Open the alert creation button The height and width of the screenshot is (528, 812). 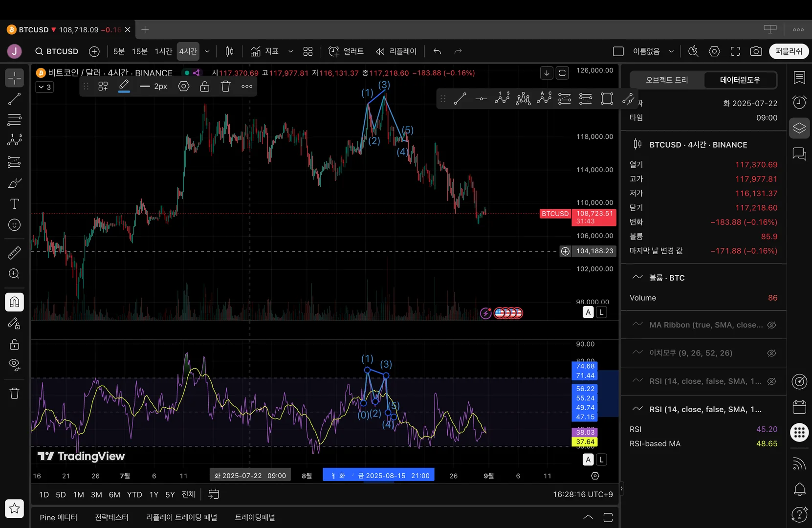tap(346, 51)
